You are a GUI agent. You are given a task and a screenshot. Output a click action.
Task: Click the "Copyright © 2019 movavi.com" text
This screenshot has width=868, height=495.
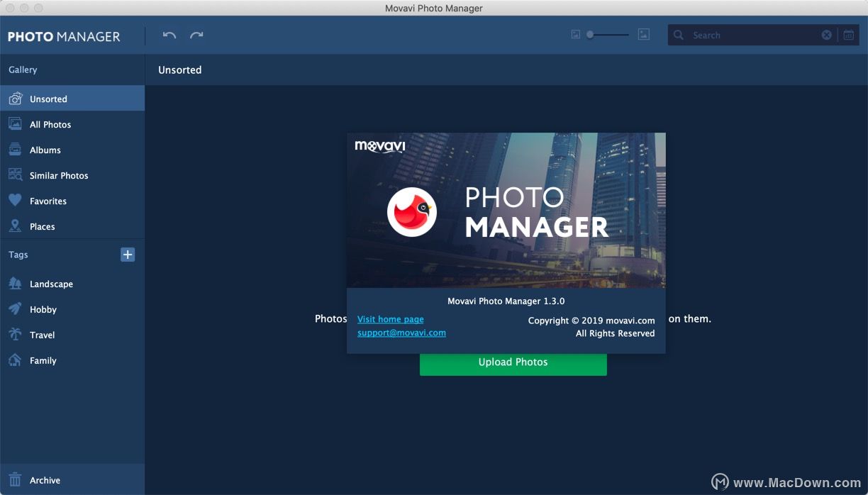click(x=591, y=321)
